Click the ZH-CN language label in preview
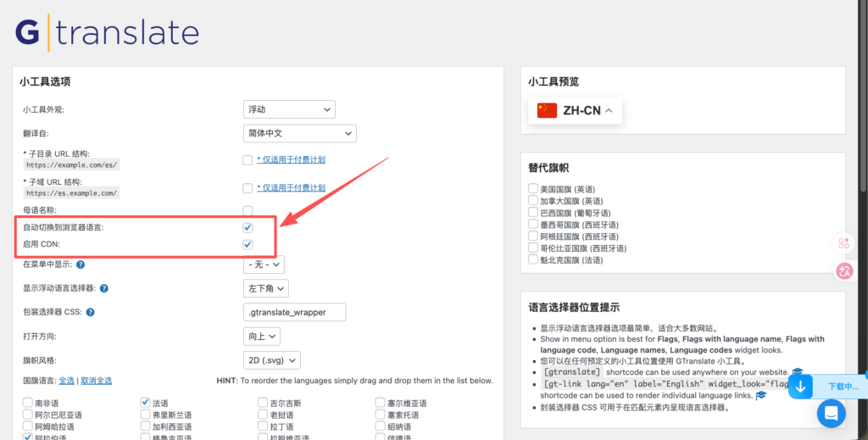Viewport: 868px width, 440px height. pyautogui.click(x=581, y=110)
